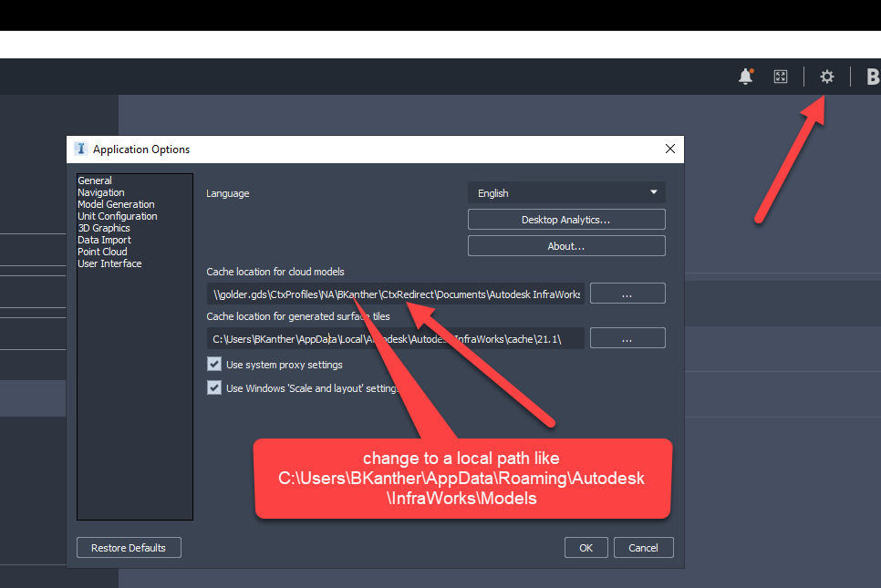Expand the Language dropdown showing English
The height and width of the screenshot is (588, 881).
pyautogui.click(x=566, y=192)
